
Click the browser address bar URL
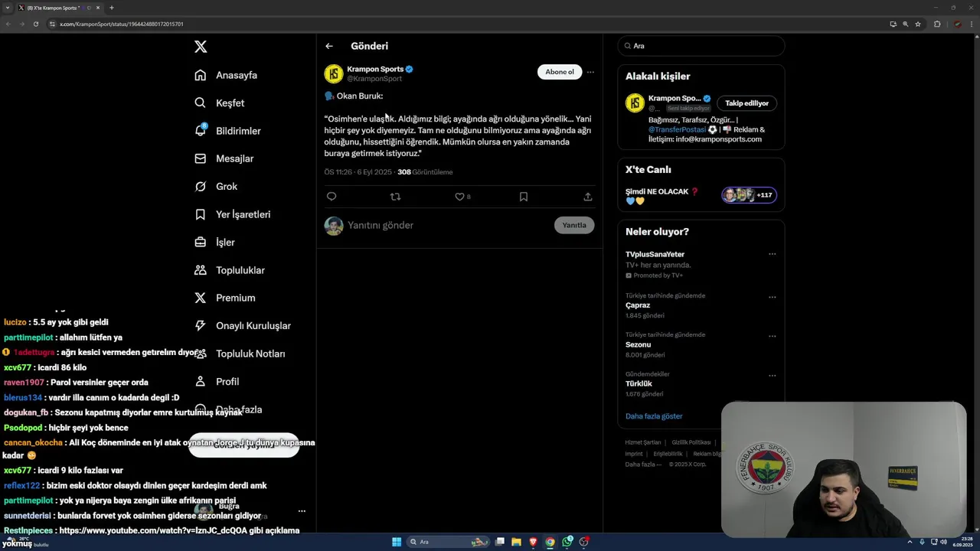[121, 24]
